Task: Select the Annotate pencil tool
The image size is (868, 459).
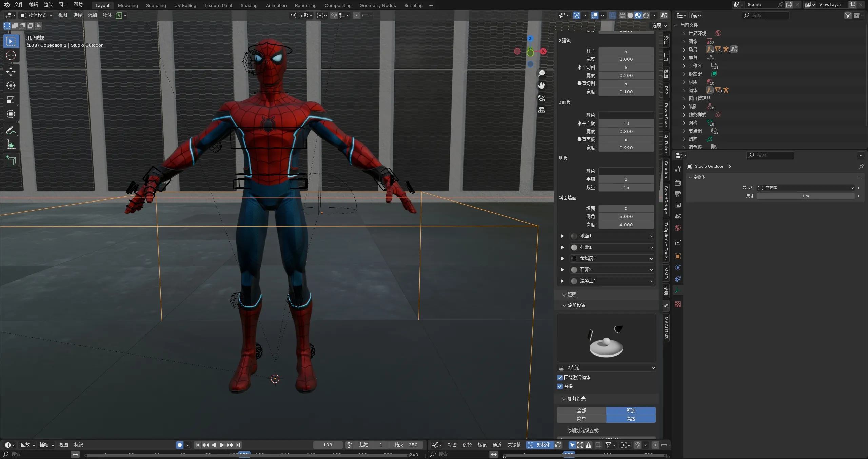Action: [11, 130]
